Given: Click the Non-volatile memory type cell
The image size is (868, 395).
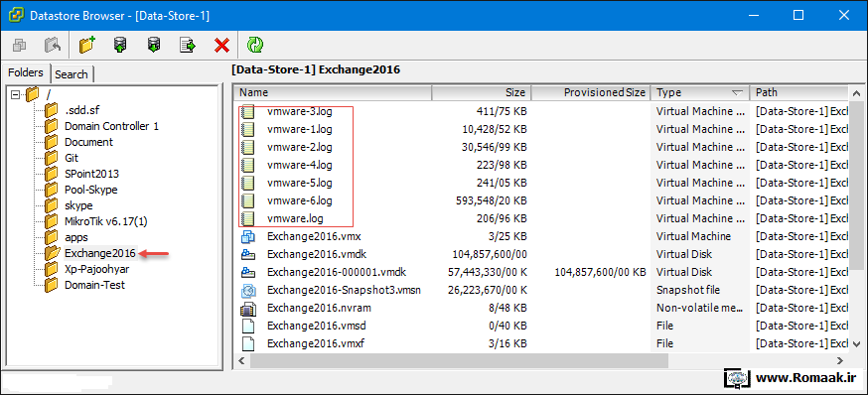Looking at the screenshot, I should (x=700, y=308).
